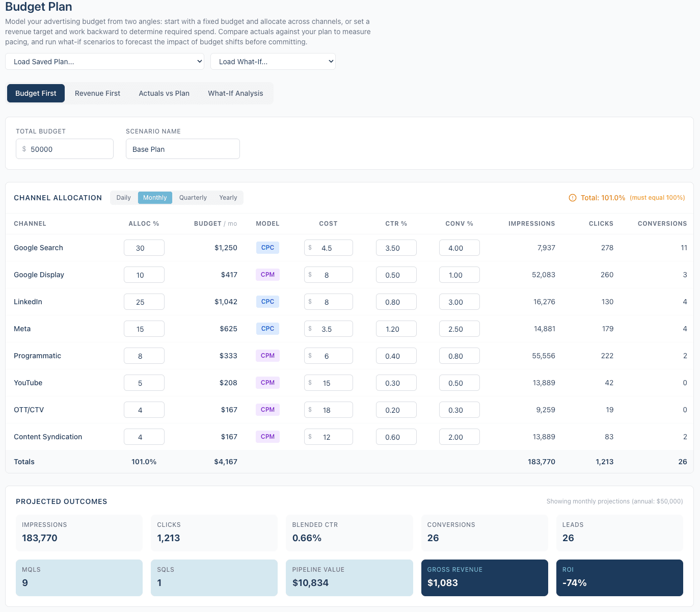Open the Load Saved Plan dropdown
The width and height of the screenshot is (700, 612).
coord(104,62)
